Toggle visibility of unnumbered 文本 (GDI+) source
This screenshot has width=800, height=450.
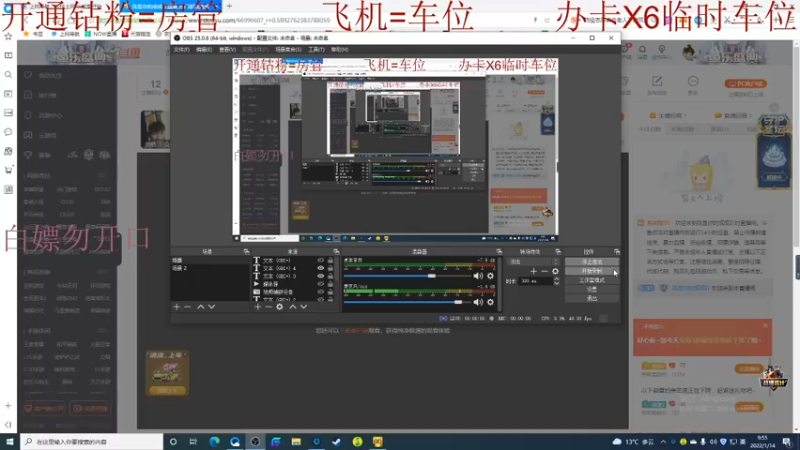pyautogui.click(x=320, y=260)
